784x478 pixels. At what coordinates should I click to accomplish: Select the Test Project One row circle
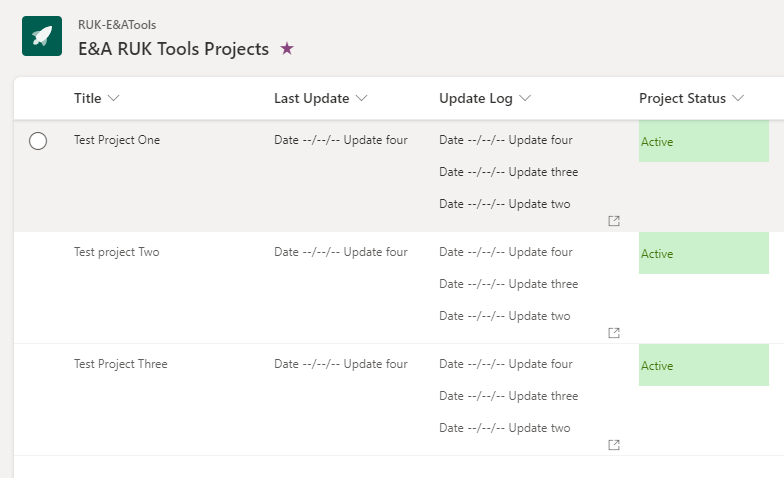click(x=38, y=141)
